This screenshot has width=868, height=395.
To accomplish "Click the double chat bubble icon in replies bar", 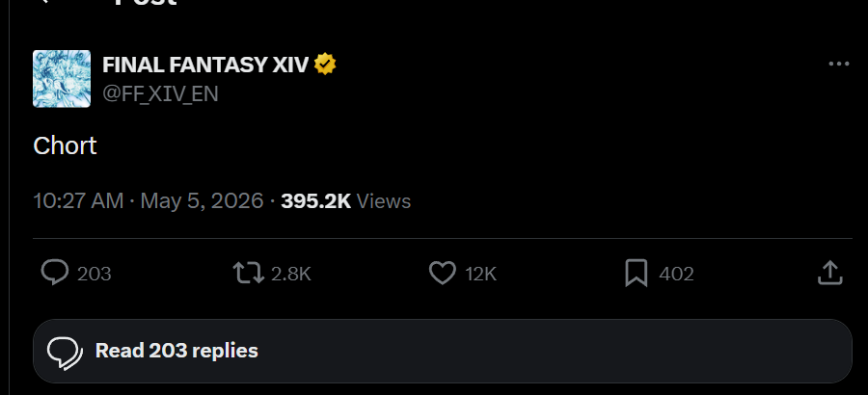I will (65, 354).
